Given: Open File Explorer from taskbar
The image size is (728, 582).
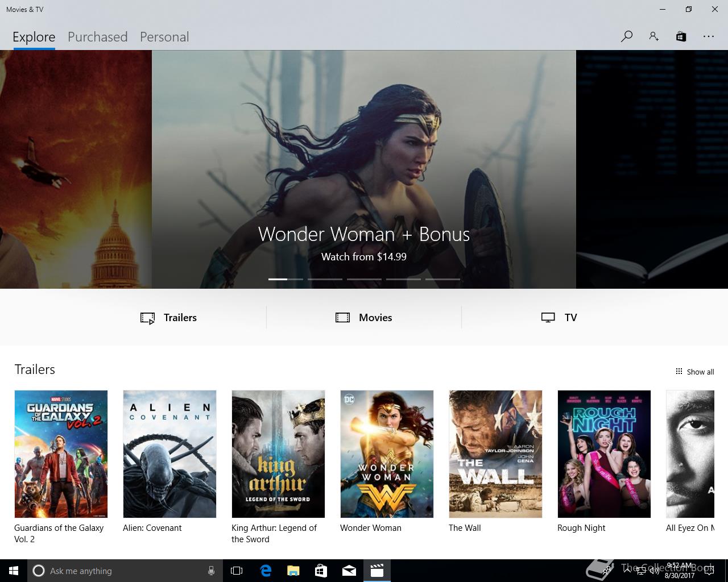Looking at the screenshot, I should point(293,571).
